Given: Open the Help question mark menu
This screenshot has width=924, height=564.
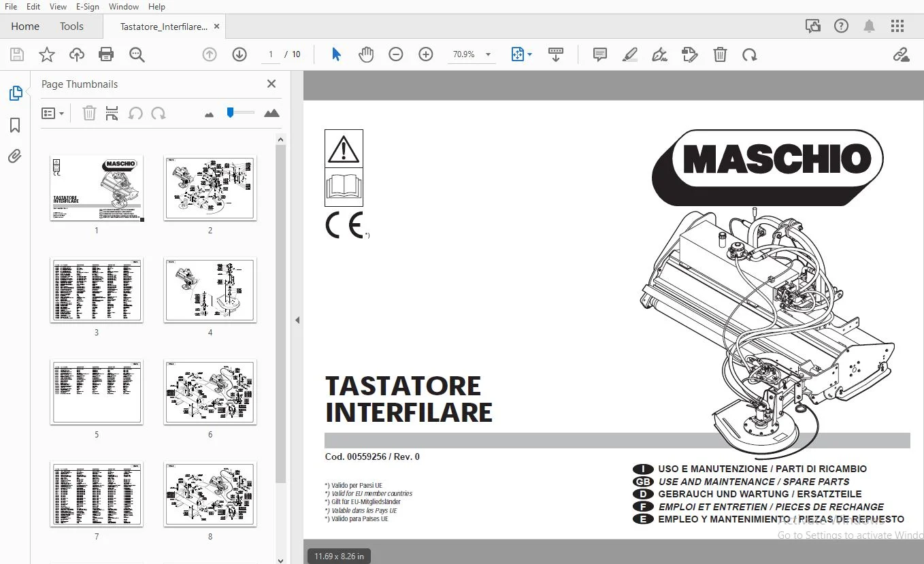Looking at the screenshot, I should pos(842,27).
